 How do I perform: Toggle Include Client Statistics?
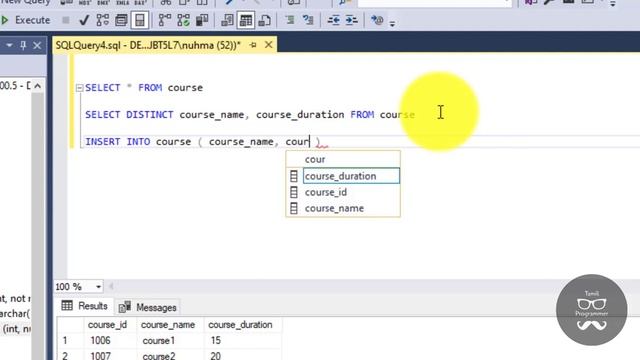point(202,20)
